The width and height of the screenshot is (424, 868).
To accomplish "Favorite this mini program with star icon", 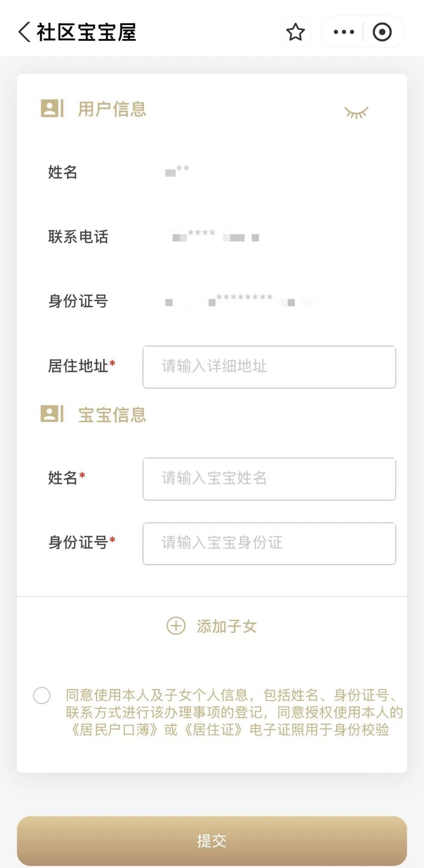I will pyautogui.click(x=296, y=32).
